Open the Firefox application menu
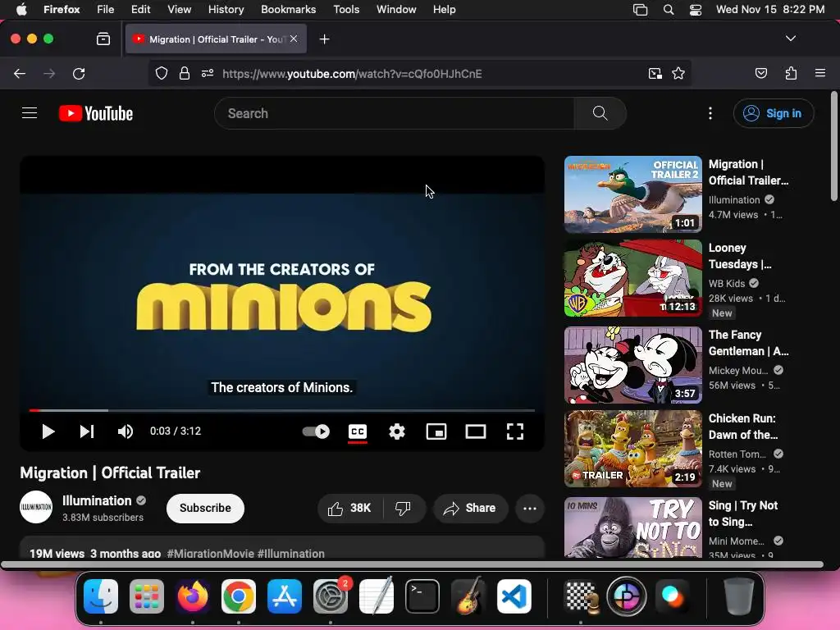Screen dimensions: 840x630 [820, 73]
